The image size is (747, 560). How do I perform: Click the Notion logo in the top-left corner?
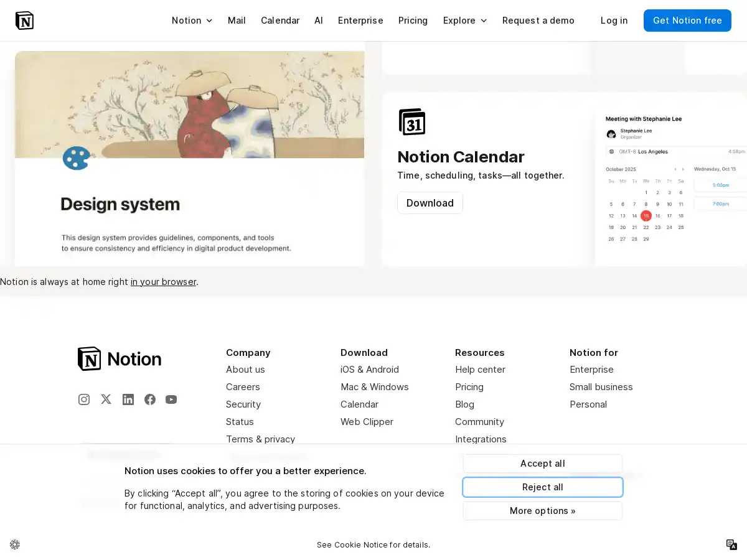(24, 20)
